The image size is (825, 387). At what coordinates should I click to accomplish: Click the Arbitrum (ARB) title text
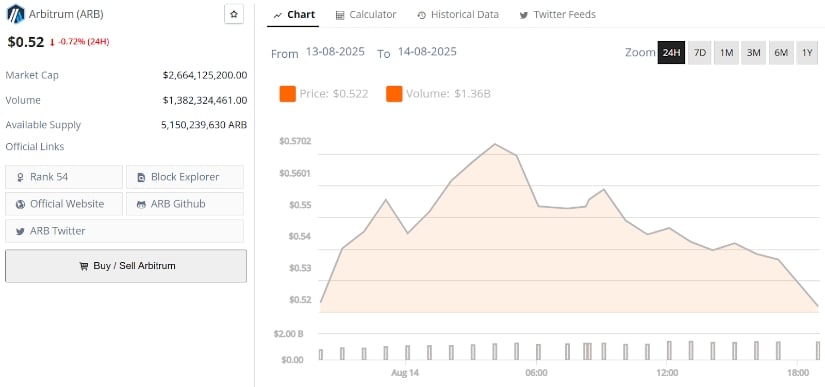(66, 14)
